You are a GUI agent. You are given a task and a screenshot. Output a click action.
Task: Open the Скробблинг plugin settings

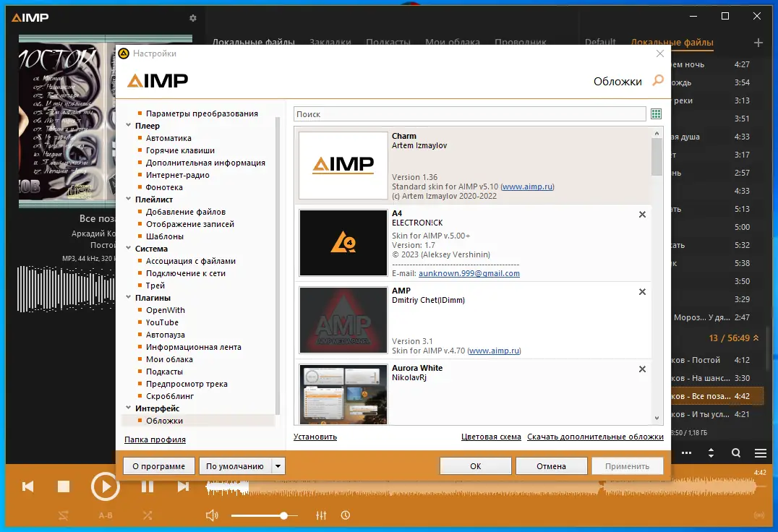pos(170,395)
